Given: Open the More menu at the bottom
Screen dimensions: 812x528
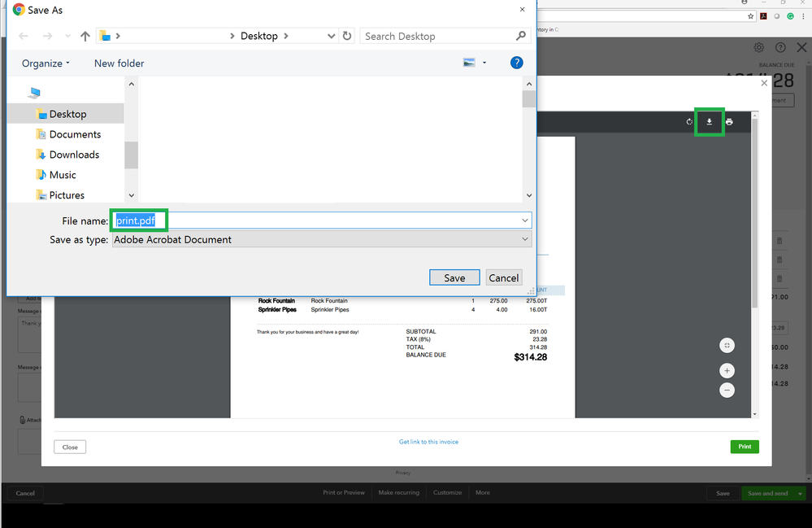Looking at the screenshot, I should click(x=482, y=492).
